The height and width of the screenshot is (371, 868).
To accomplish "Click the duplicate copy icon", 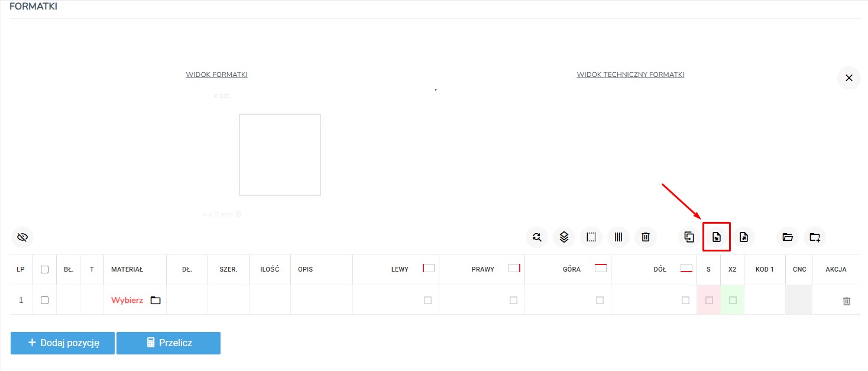I will tap(689, 237).
